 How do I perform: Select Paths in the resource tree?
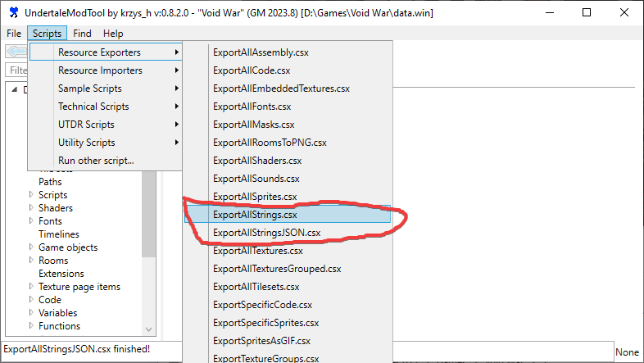point(50,182)
